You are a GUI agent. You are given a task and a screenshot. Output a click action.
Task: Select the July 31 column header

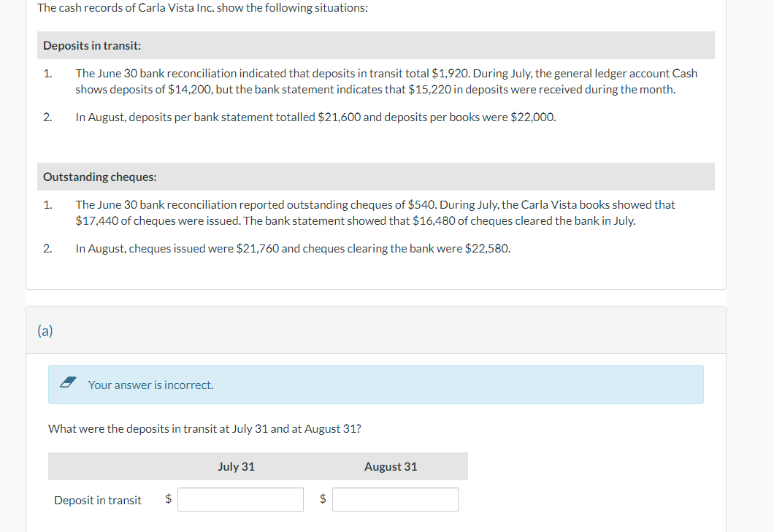[x=236, y=466]
